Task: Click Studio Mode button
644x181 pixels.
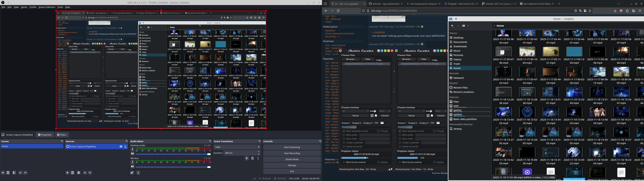Action: pyautogui.click(x=292, y=159)
